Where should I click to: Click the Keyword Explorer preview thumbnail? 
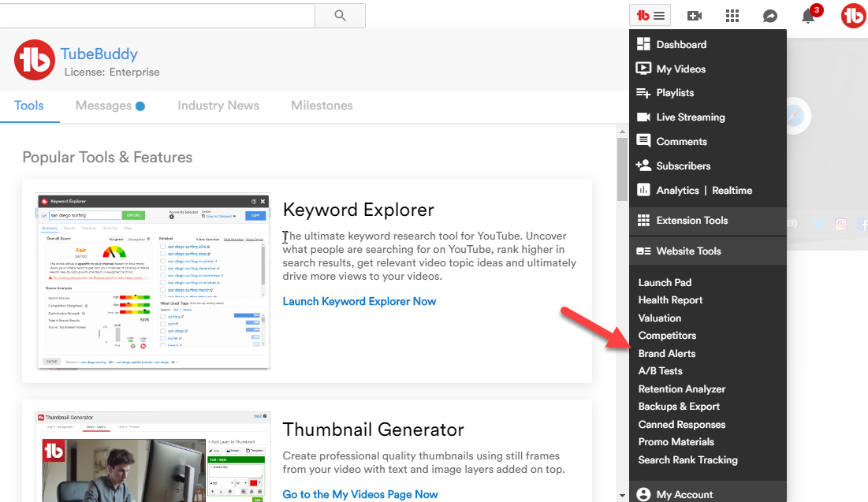pos(154,282)
